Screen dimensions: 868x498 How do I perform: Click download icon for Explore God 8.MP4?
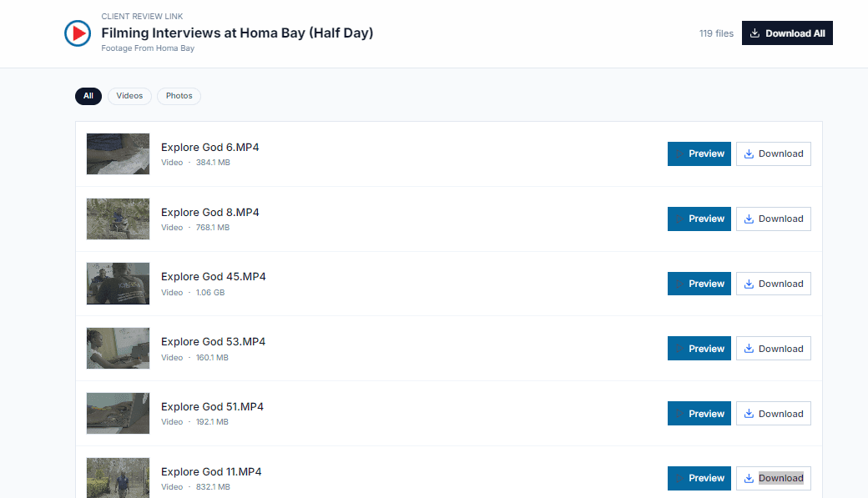click(x=749, y=219)
